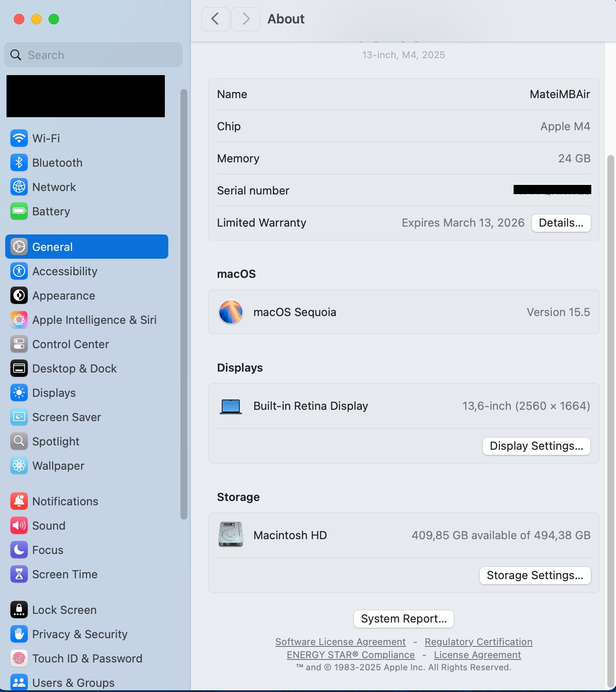The image size is (616, 692).
Task: Open the Wallpaper flower icon
Action: (19, 466)
